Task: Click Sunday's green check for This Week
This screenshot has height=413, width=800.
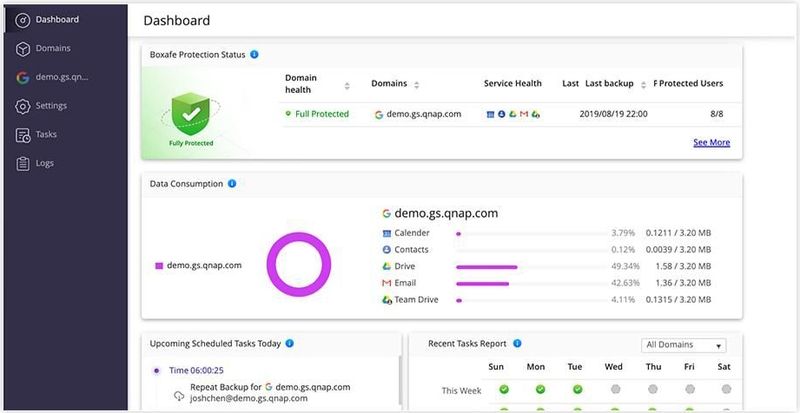Action: [504, 390]
